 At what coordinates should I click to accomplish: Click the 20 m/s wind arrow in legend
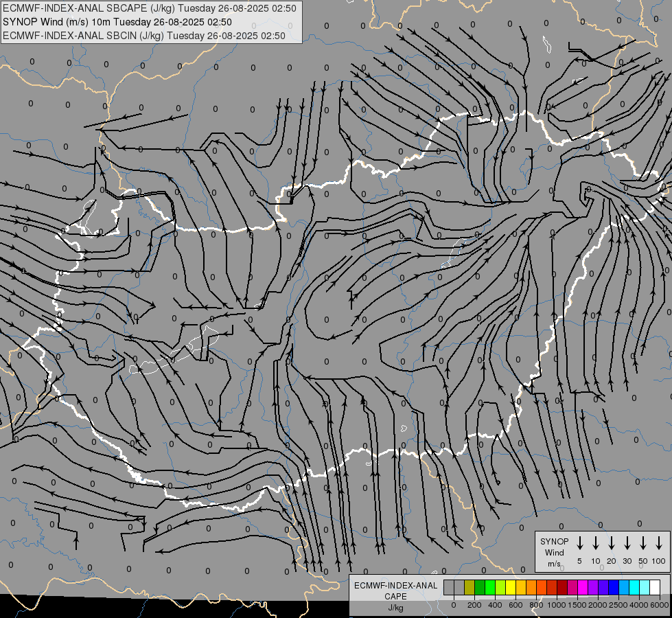tap(612, 543)
